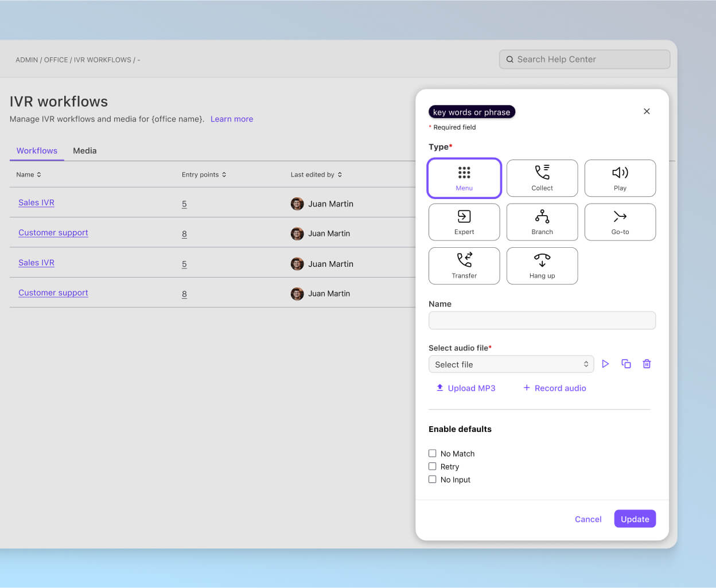Select the Hang up type icon
Viewport: 716px width, 588px height.
coord(542,266)
